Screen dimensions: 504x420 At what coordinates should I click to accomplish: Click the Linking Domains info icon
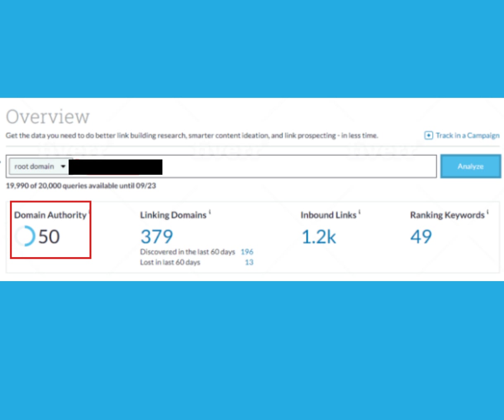tap(209, 212)
